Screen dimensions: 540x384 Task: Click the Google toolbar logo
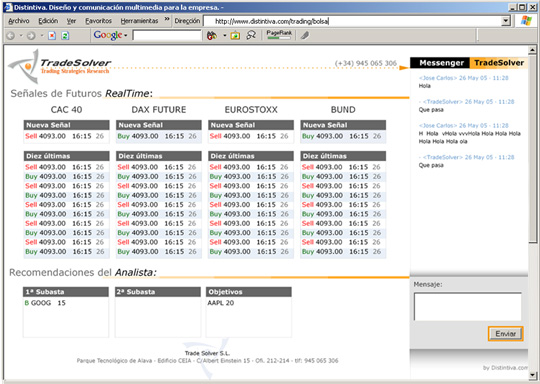click(x=108, y=35)
